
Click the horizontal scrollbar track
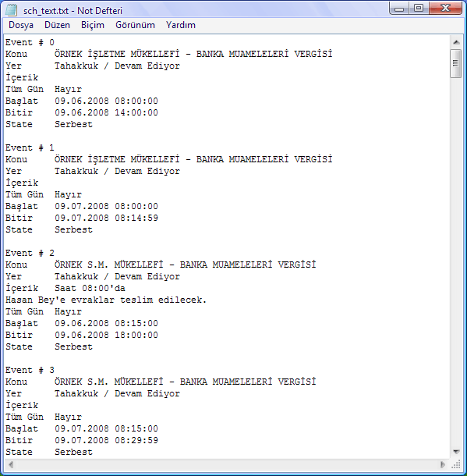coord(227,464)
